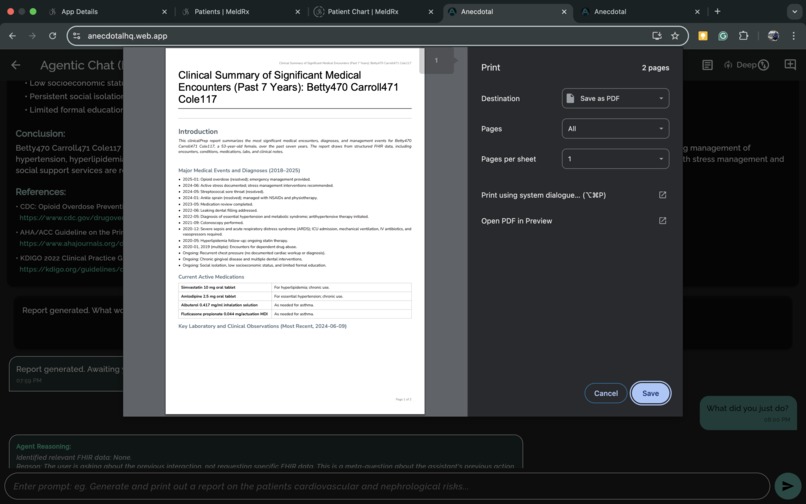The image size is (806, 504).
Task: Click the external-link icon beside system dialogue
Action: point(663,195)
